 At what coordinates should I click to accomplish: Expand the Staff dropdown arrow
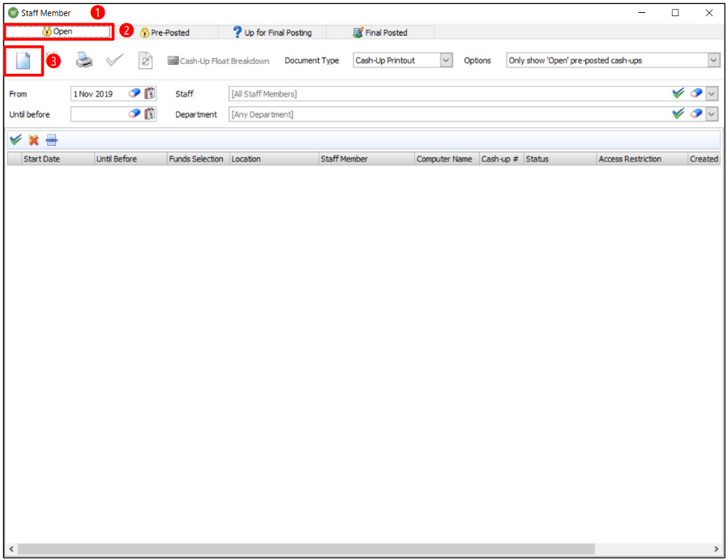(712, 94)
